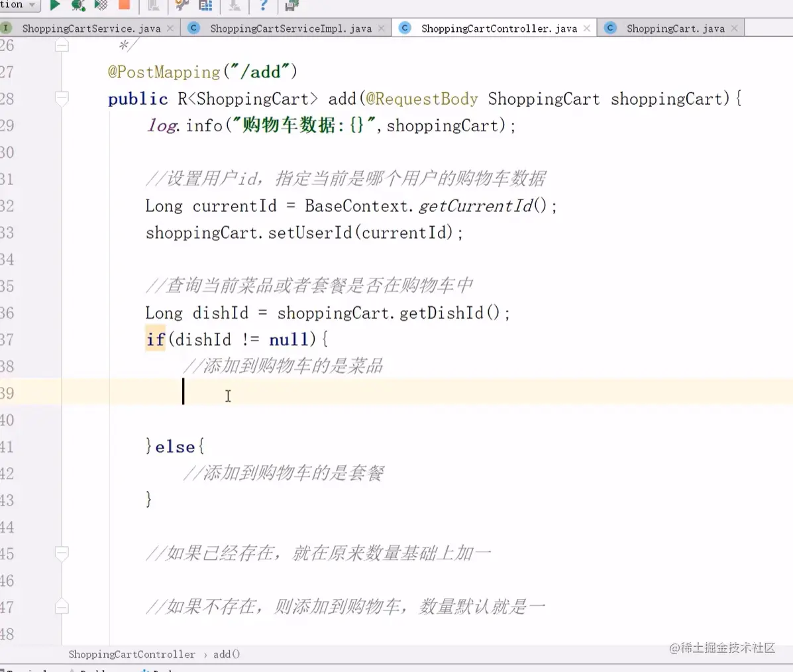Click setUserId on line 33
Screen dimensions: 793x672
click(309, 233)
